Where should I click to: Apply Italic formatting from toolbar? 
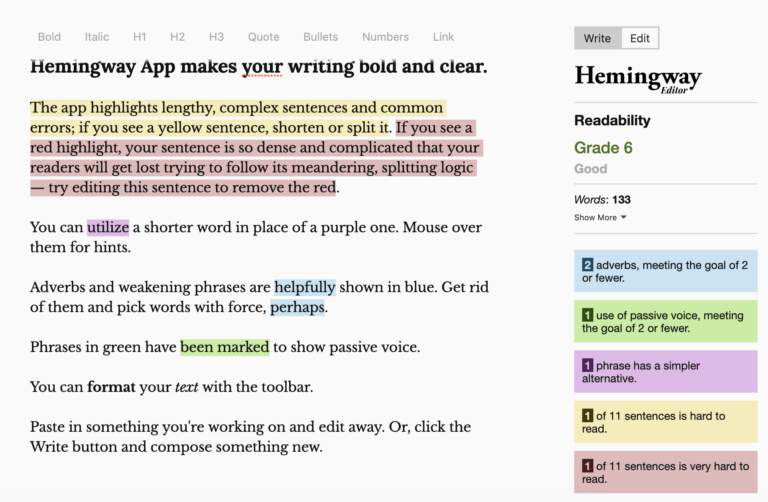pyautogui.click(x=96, y=37)
